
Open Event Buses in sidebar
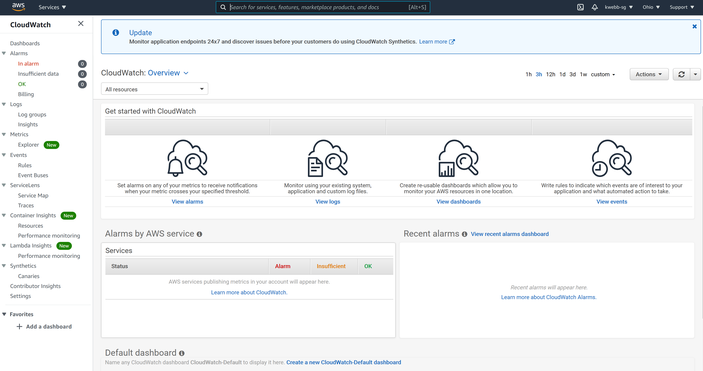click(33, 175)
